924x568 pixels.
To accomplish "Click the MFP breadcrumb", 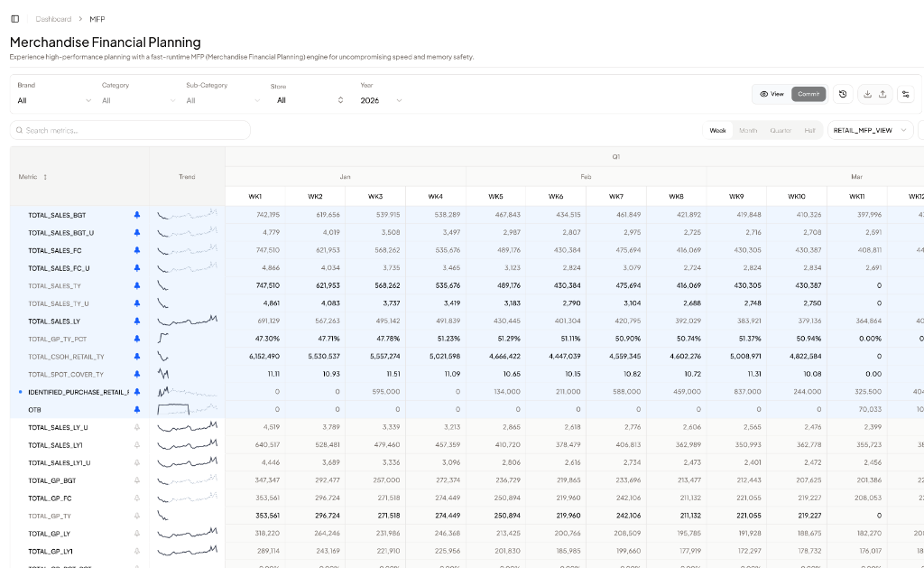I will click(97, 19).
